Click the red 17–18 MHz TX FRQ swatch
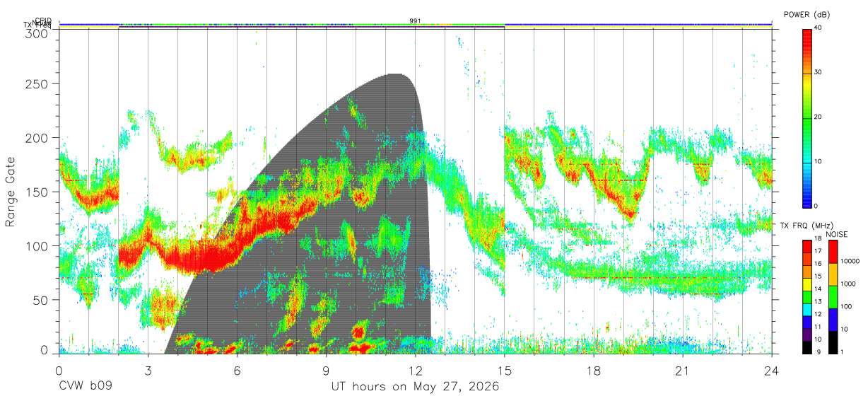 pos(807,245)
